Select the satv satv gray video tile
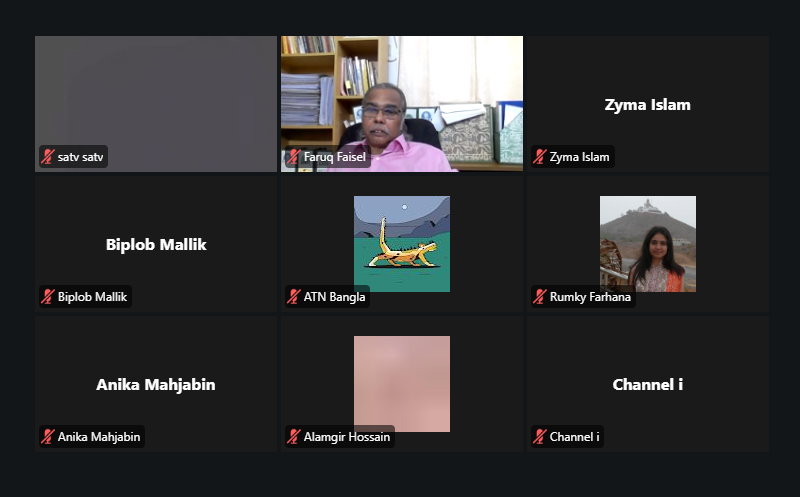The width and height of the screenshot is (800, 497). [156, 104]
